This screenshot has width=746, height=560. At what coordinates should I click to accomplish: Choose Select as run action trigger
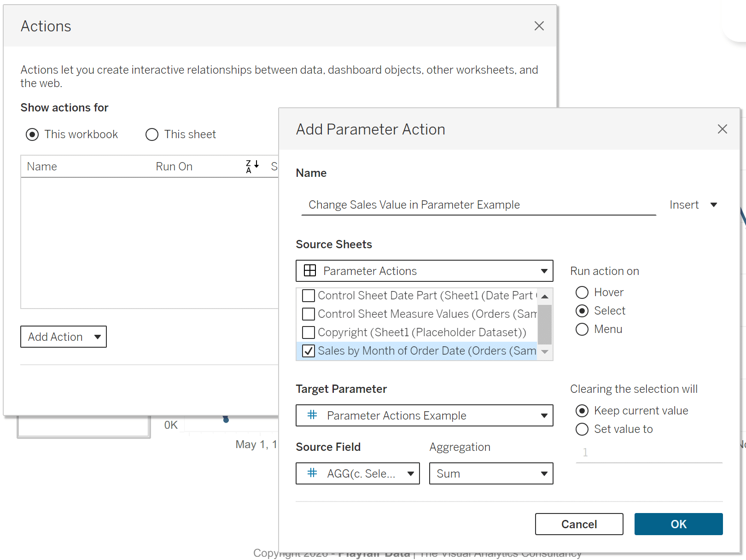[582, 311]
